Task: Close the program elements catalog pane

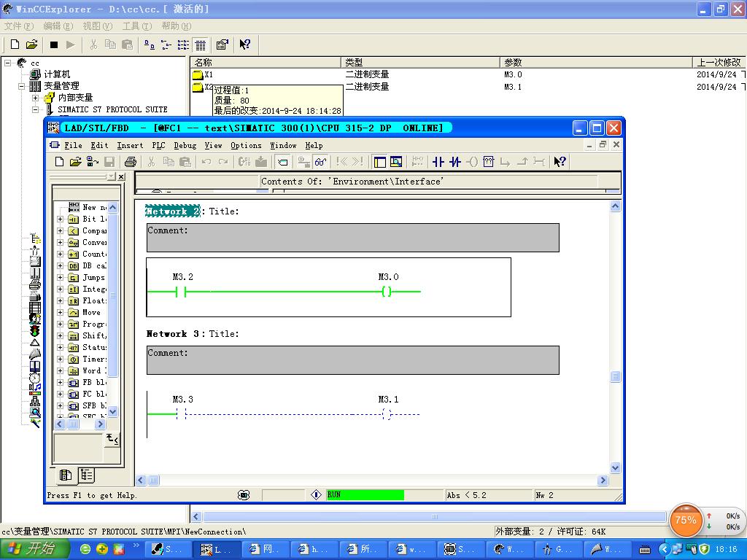Action: click(x=122, y=176)
